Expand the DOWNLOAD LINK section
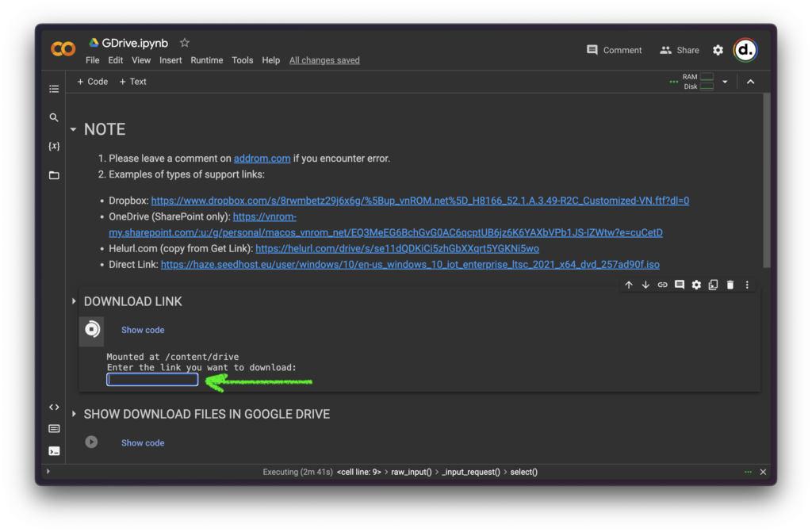The image size is (812, 532). pos(74,301)
